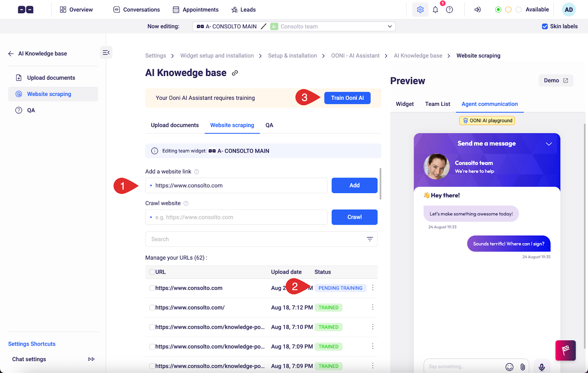Toggle the sound speaker icon

coord(478,10)
